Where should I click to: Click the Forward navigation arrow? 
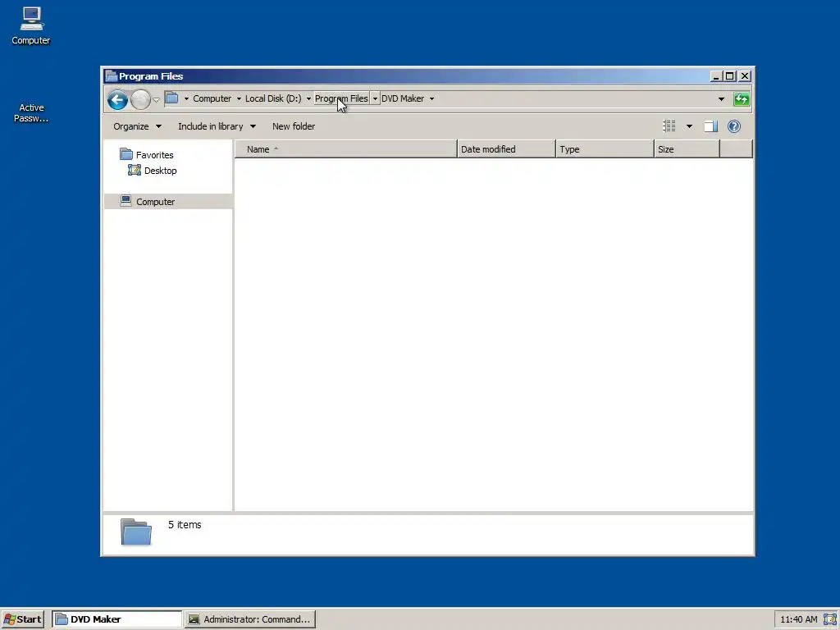pos(140,99)
